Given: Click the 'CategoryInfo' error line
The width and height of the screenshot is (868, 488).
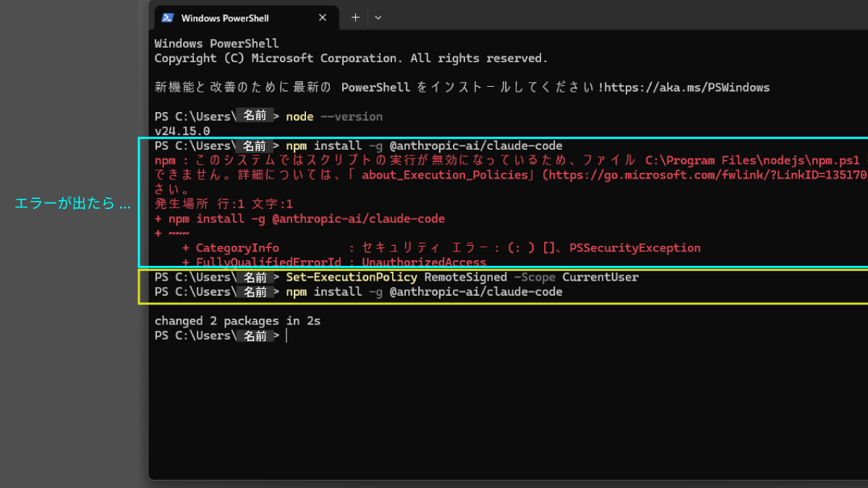Looking at the screenshot, I should 441,248.
